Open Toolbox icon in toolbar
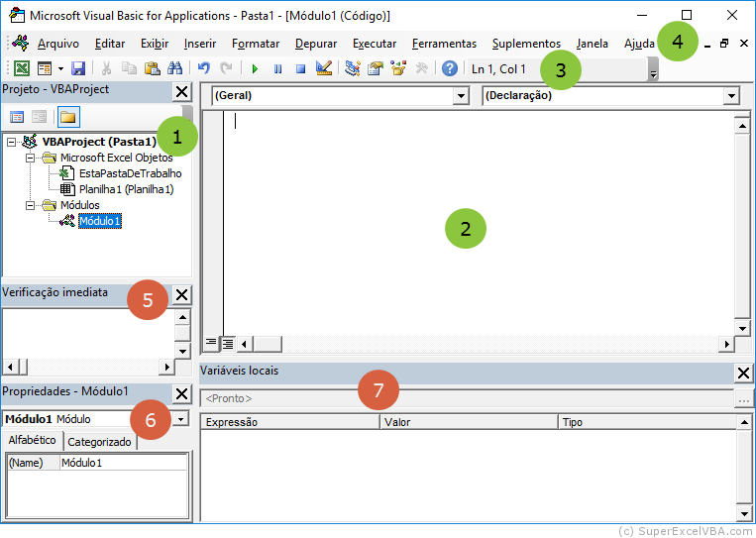Image resolution: width=756 pixels, height=538 pixels. (421, 68)
